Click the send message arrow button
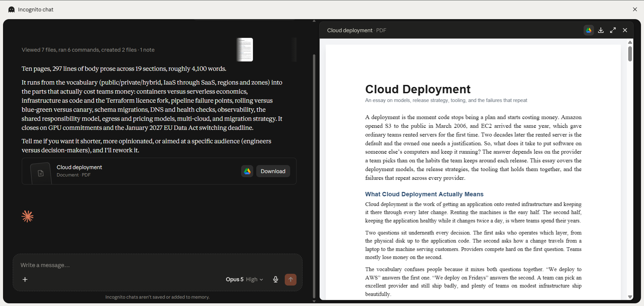The width and height of the screenshot is (644, 306). (x=291, y=279)
